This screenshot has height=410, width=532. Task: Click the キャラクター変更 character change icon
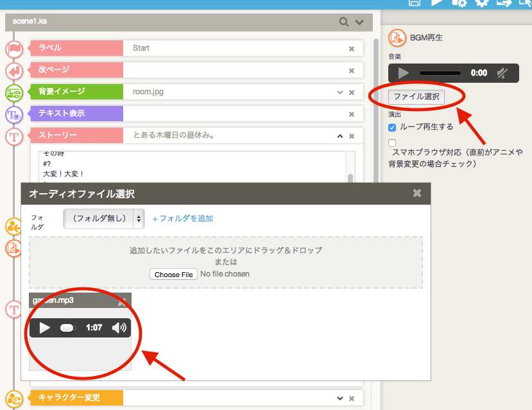14,398
